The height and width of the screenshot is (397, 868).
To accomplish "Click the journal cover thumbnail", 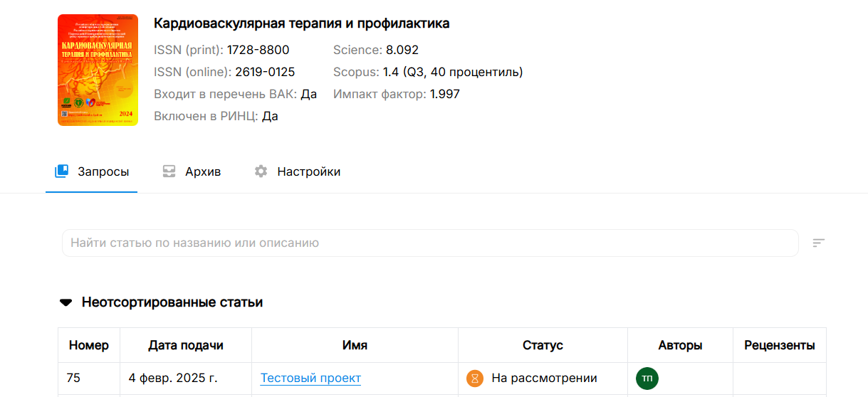I will [x=98, y=70].
